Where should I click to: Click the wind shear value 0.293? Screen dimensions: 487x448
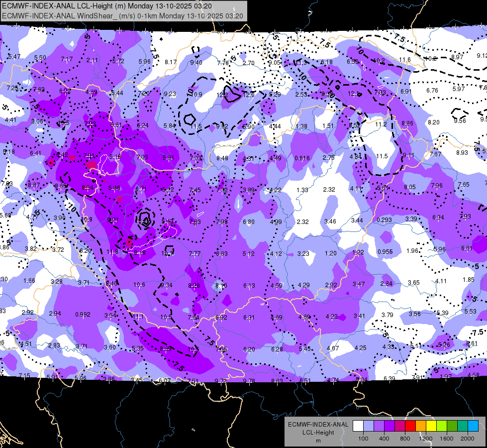coord(384,220)
